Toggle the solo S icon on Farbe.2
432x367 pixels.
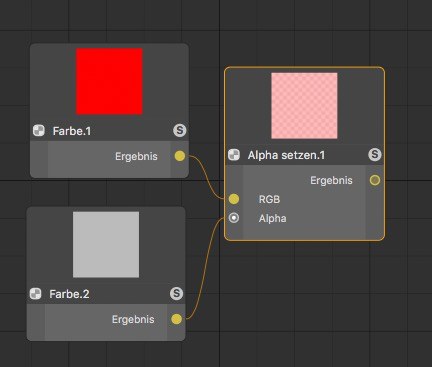176,294
